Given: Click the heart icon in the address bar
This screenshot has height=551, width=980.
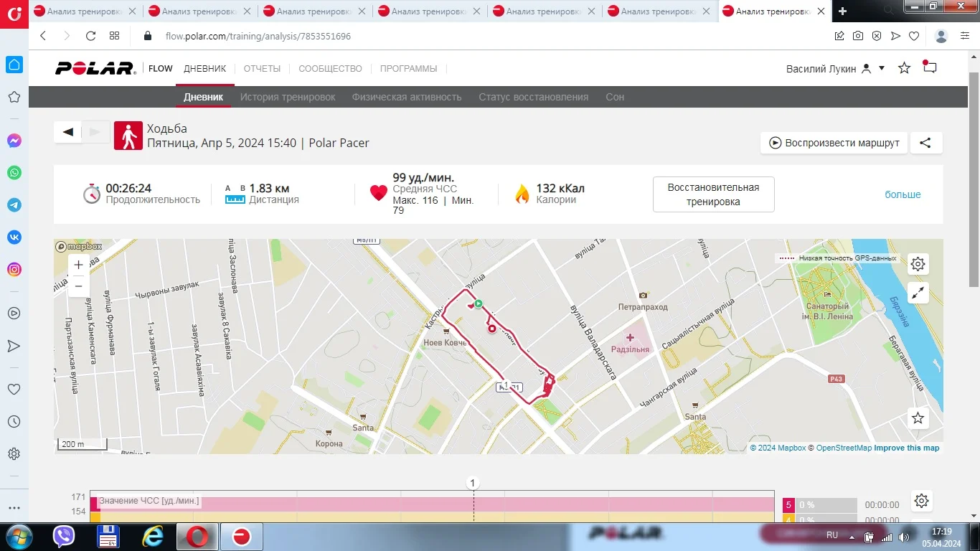Looking at the screenshot, I should (914, 36).
